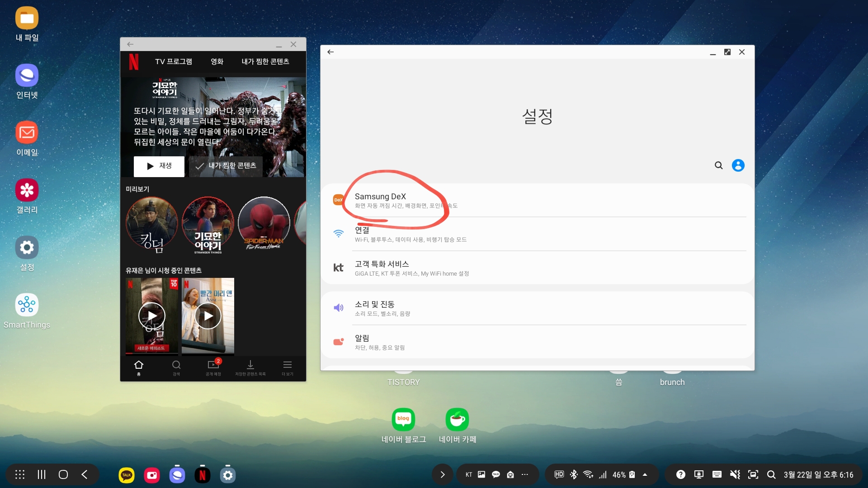This screenshot has width=868, height=488.
Task: Toggle Bluetooth icon in status tray
Action: (x=574, y=474)
